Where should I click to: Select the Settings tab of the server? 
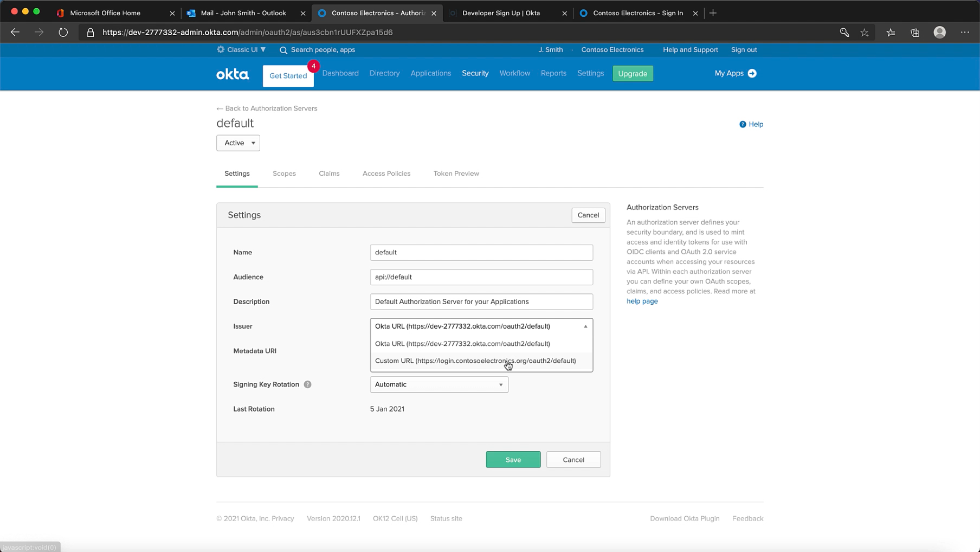coord(237,174)
